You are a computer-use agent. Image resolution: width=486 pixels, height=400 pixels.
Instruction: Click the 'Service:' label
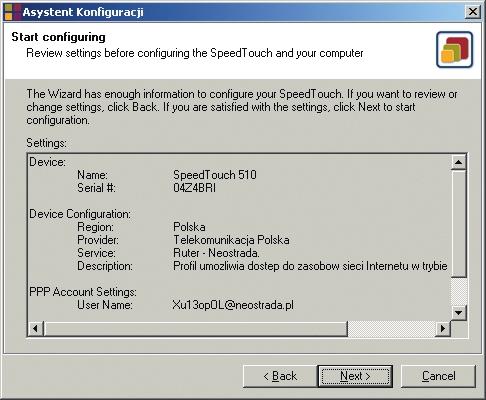click(96, 253)
